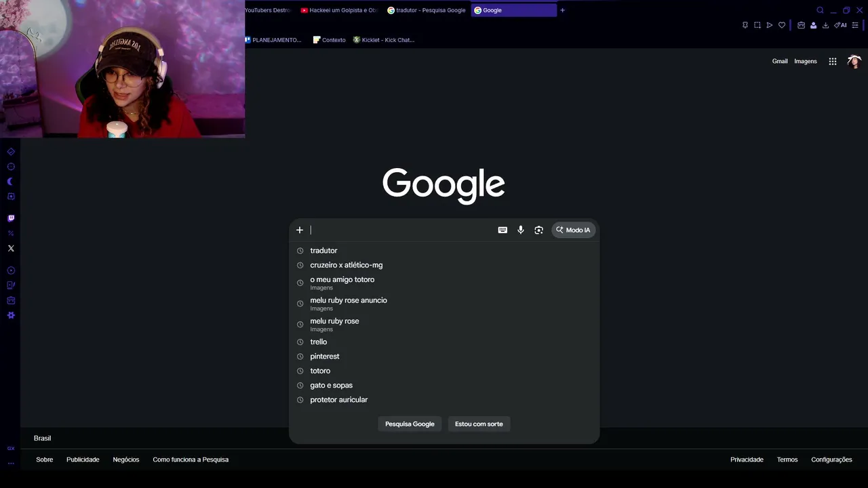This screenshot has height=488, width=868.
Task: Open the easy setup sliders icon
Action: pos(855,25)
